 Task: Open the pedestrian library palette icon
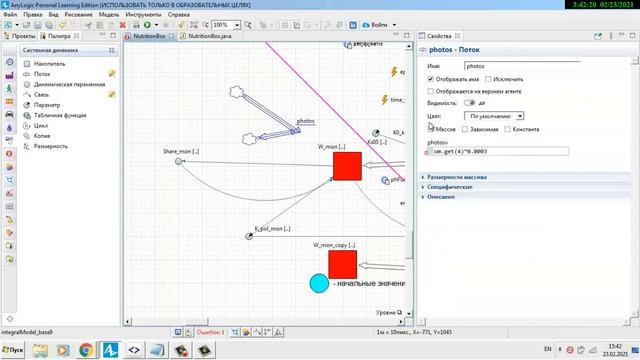(9, 89)
